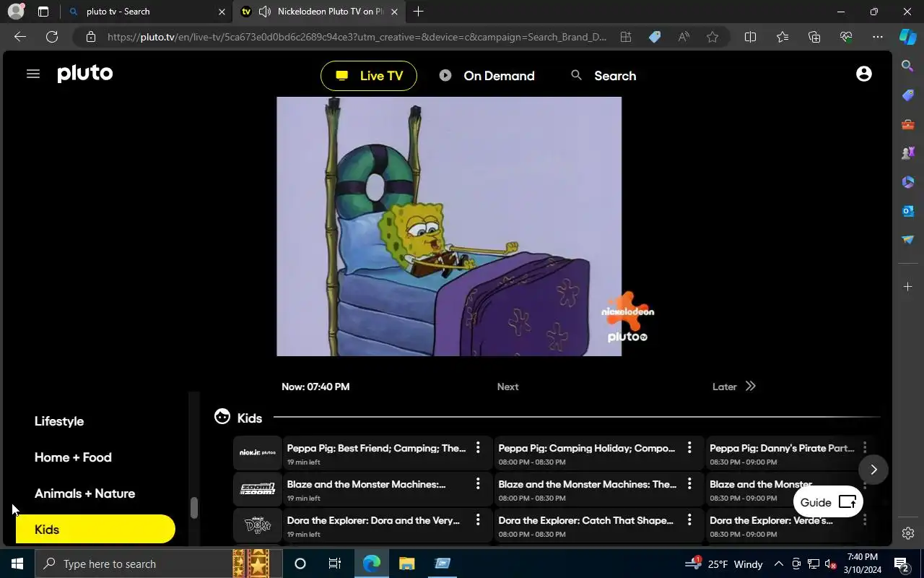Close the Nickelodeon Pluto TV tab
This screenshot has width=924, height=578.
click(x=394, y=12)
